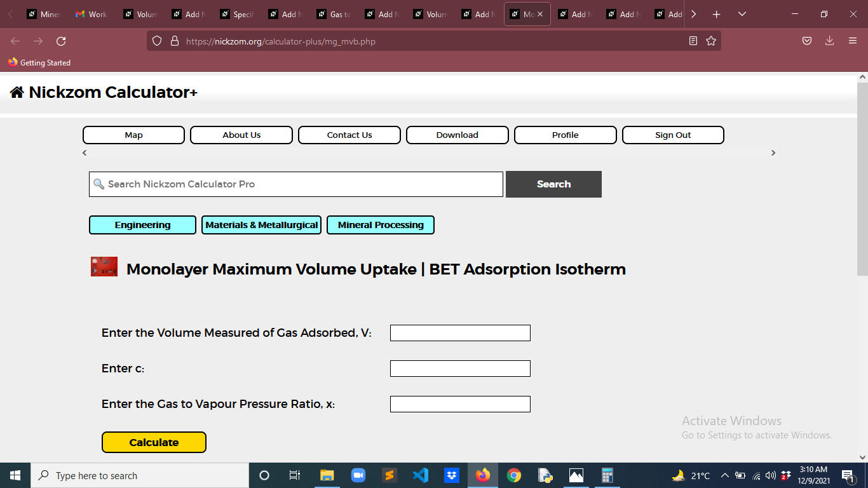
Task: Focus the Enter c input field
Action: click(460, 369)
